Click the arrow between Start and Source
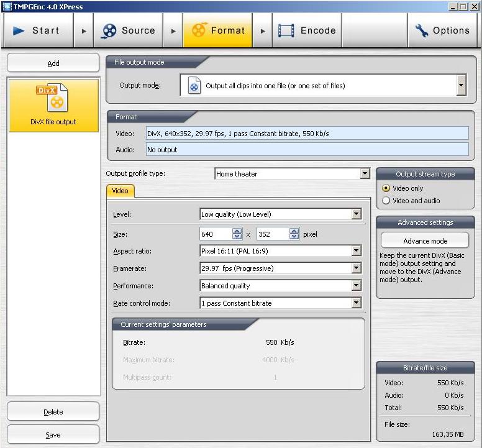This screenshot has height=448, width=482. pos(84,30)
